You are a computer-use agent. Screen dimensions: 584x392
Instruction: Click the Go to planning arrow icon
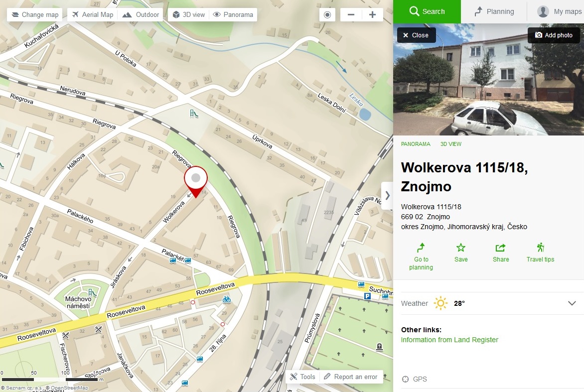click(421, 248)
